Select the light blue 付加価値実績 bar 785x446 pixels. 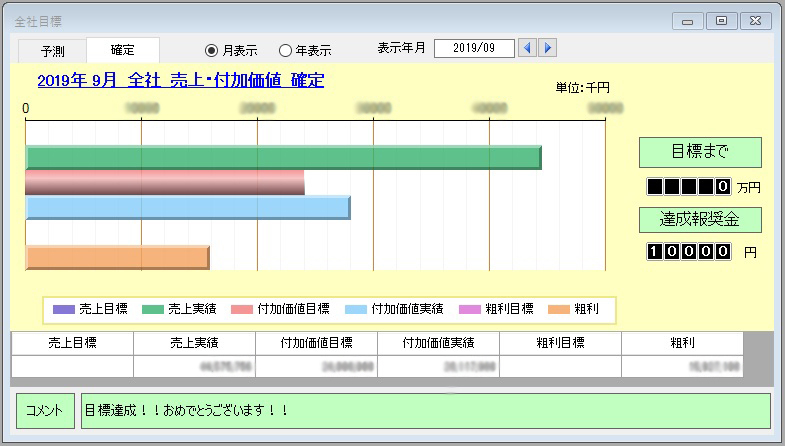coord(188,208)
